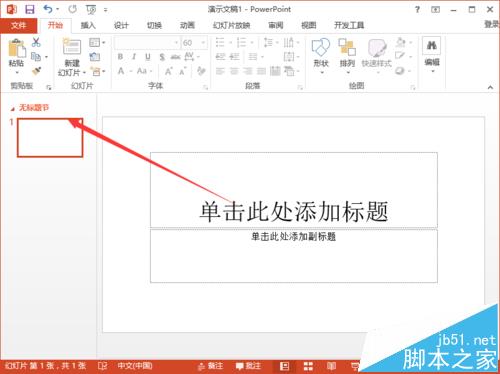Screen dimensions: 500x374
Task: Click the Save icon in quick access toolbar
Action: coord(30,9)
